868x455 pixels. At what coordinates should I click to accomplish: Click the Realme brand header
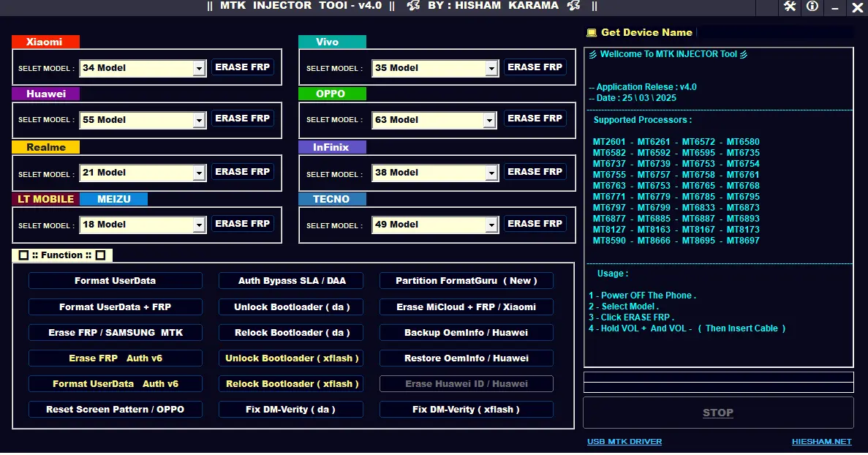[45, 147]
